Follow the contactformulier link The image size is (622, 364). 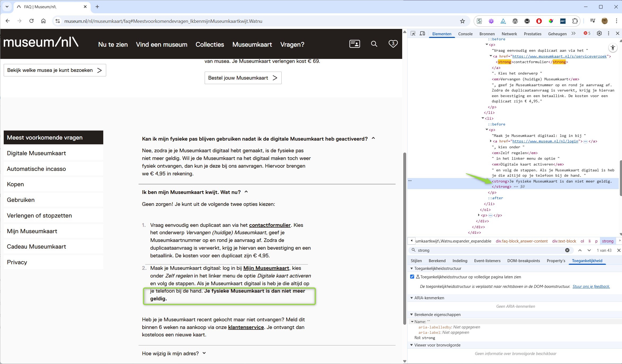[270, 225]
